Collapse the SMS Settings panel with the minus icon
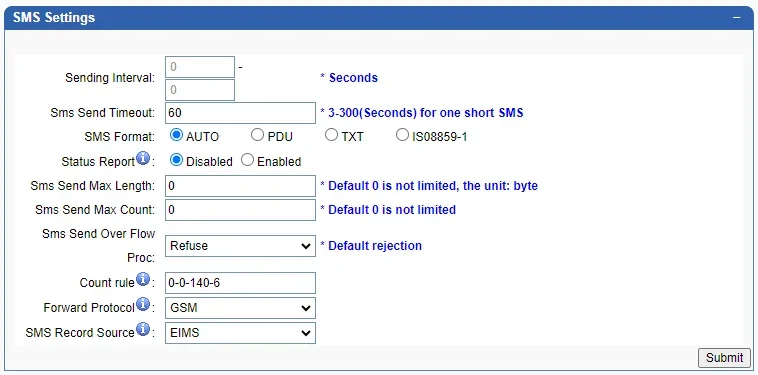This screenshot has height=375, width=758. pyautogui.click(x=736, y=17)
